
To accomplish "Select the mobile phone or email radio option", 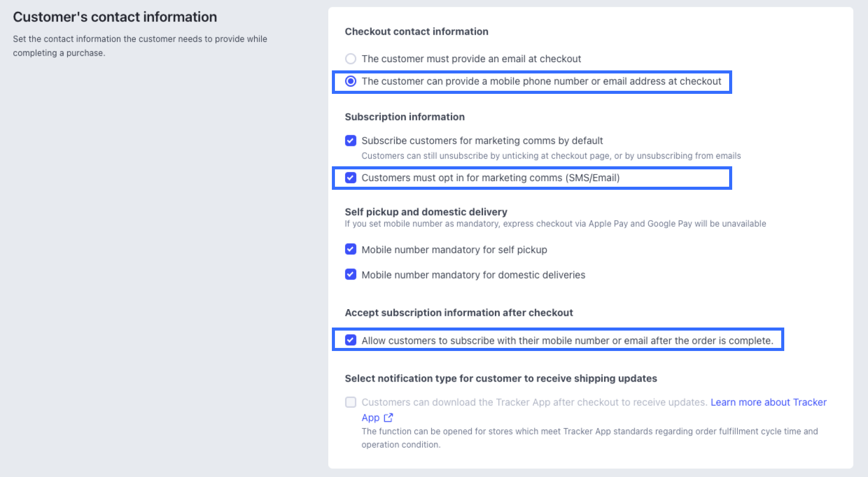I will [351, 81].
